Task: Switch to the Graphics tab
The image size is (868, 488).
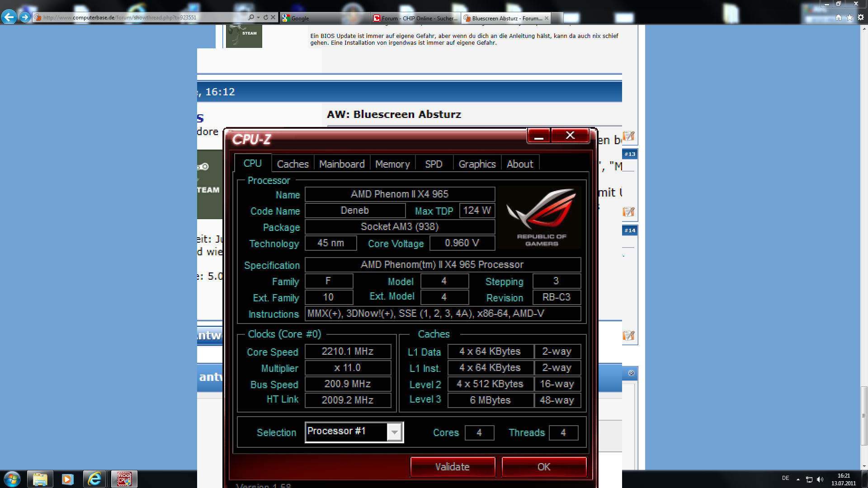Action: pos(477,164)
